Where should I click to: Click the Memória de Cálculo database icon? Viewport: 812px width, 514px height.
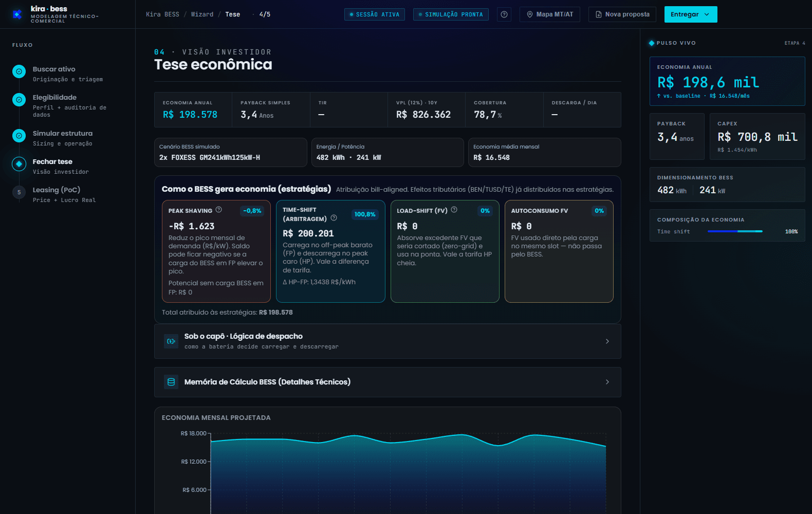[171, 382]
